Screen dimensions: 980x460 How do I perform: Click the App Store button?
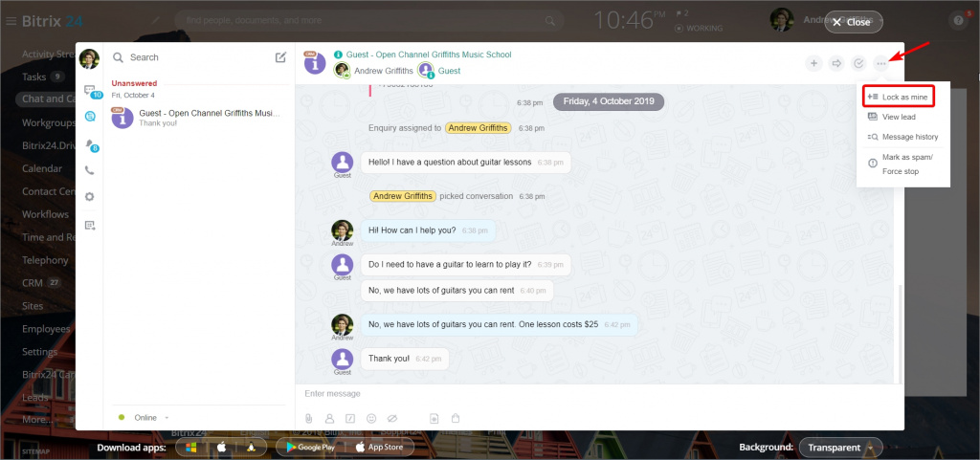point(380,448)
